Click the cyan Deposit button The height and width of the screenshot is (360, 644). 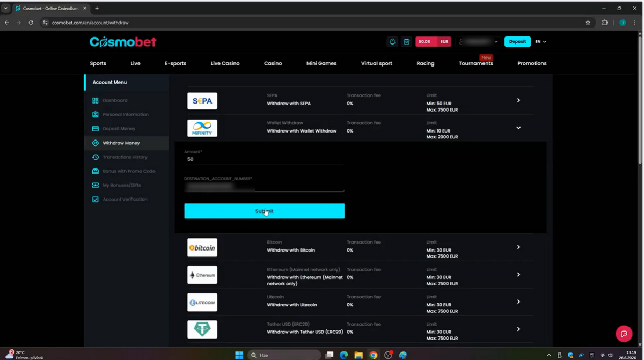(517, 42)
